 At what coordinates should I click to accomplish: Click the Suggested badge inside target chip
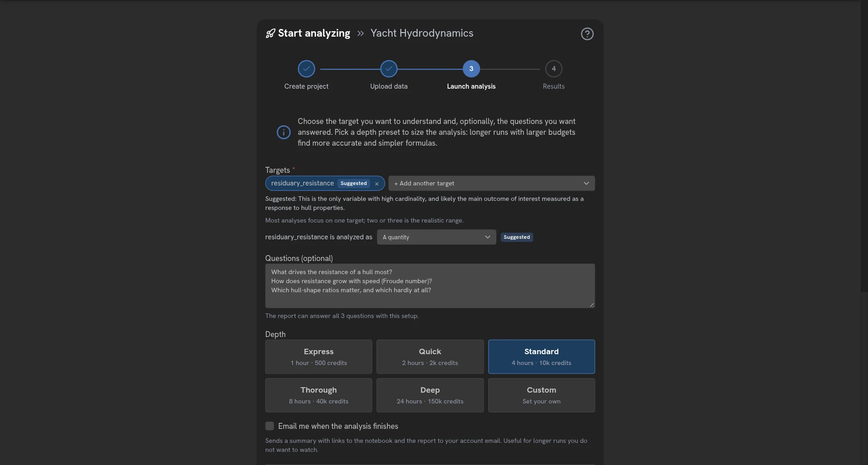tap(354, 183)
